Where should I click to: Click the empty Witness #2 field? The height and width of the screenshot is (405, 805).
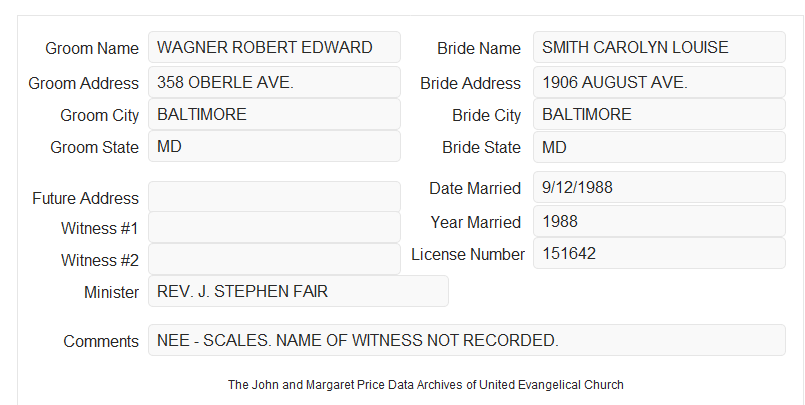click(x=274, y=259)
